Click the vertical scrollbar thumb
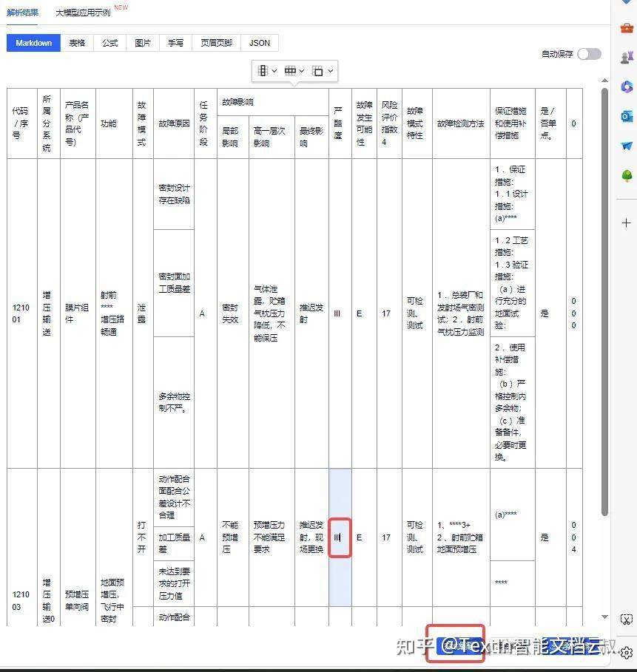 [604, 302]
